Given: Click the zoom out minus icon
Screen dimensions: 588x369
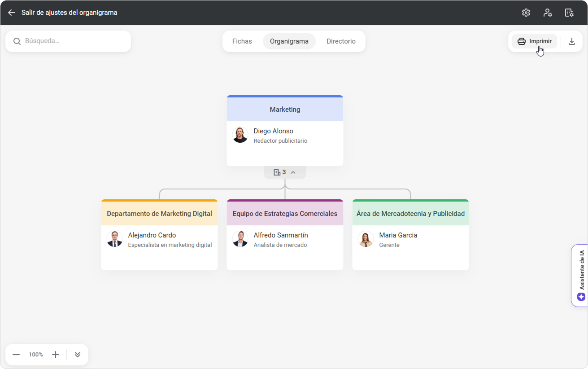Looking at the screenshot, I should (x=16, y=355).
